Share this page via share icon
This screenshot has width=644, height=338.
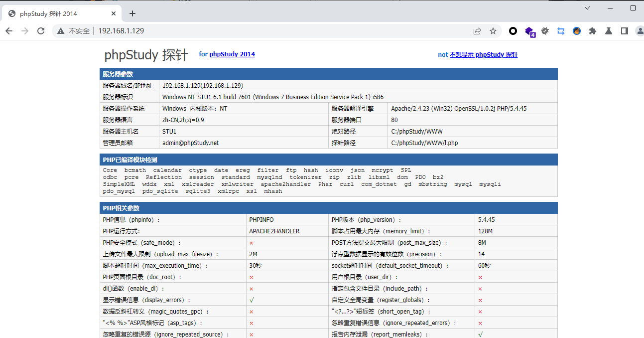(477, 31)
